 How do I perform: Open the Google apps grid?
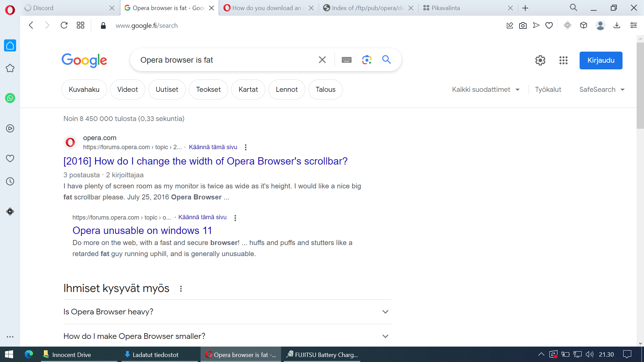[x=563, y=60]
